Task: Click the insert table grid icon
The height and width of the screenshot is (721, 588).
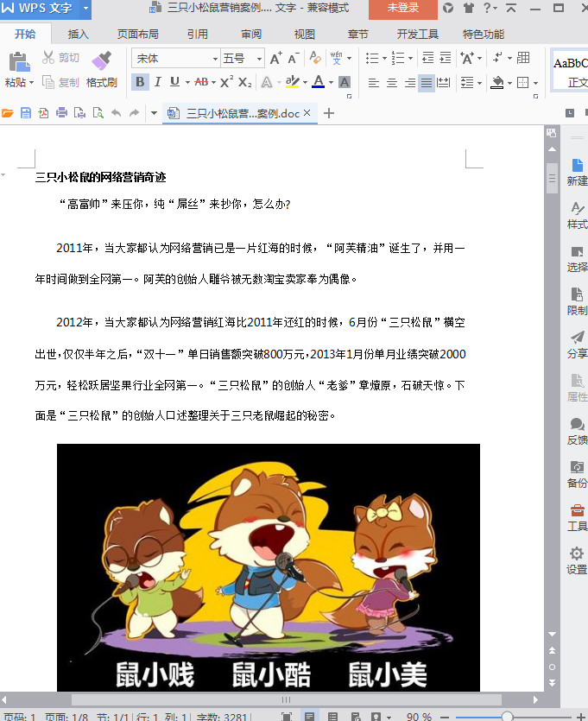Action: click(x=523, y=58)
